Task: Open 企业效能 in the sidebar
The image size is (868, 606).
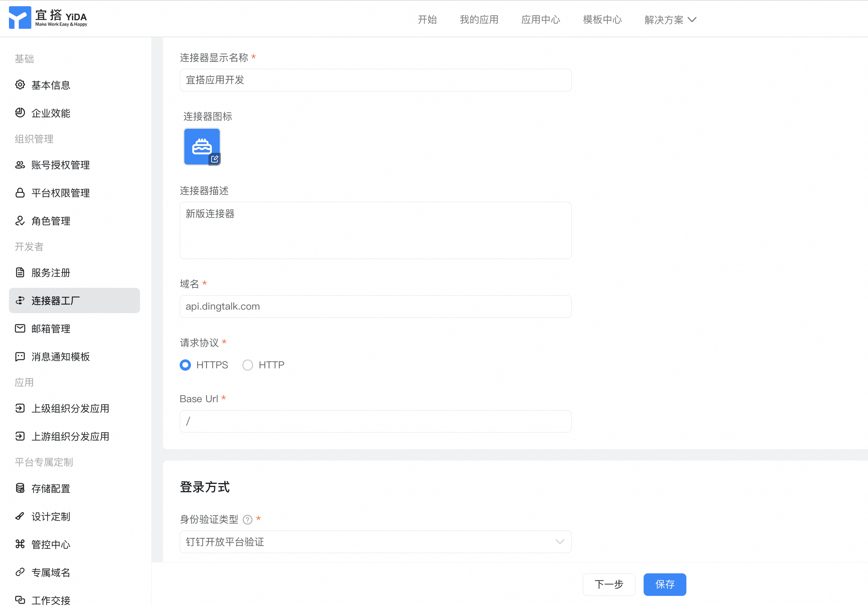Action: coord(74,113)
